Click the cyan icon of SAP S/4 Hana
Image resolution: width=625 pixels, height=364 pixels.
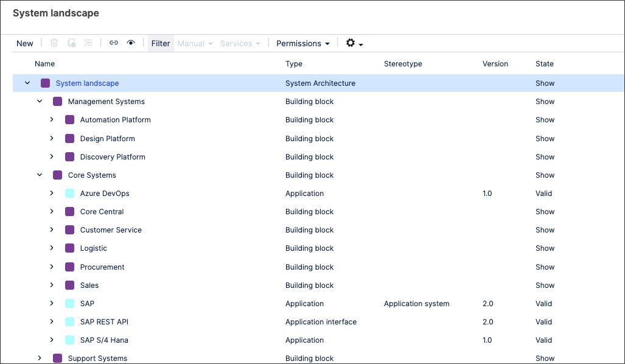(x=70, y=340)
